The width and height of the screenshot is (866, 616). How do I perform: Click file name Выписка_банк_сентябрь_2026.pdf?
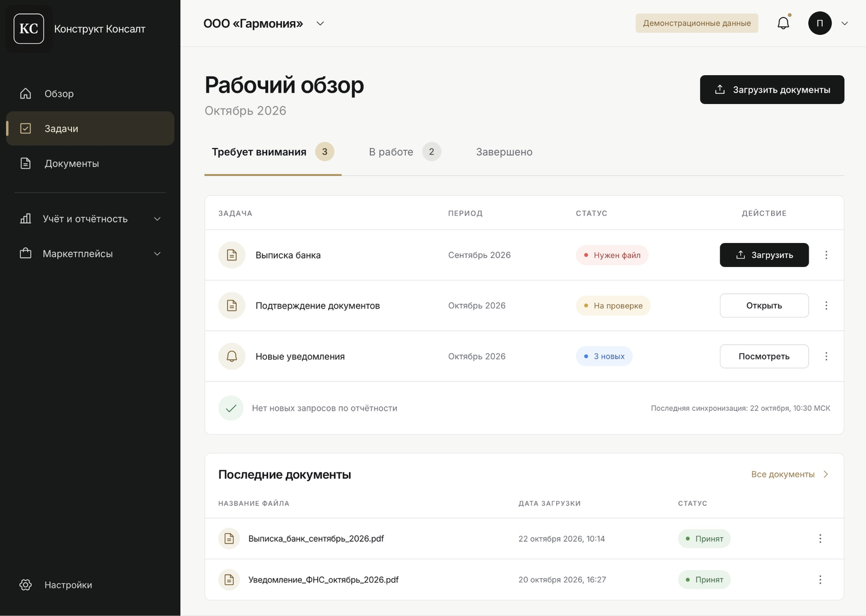point(316,538)
